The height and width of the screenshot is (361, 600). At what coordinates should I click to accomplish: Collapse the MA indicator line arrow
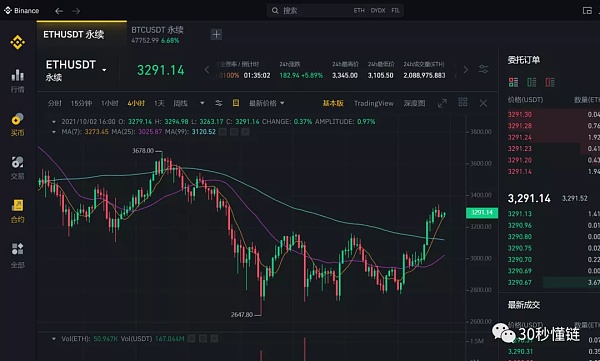coord(54,132)
